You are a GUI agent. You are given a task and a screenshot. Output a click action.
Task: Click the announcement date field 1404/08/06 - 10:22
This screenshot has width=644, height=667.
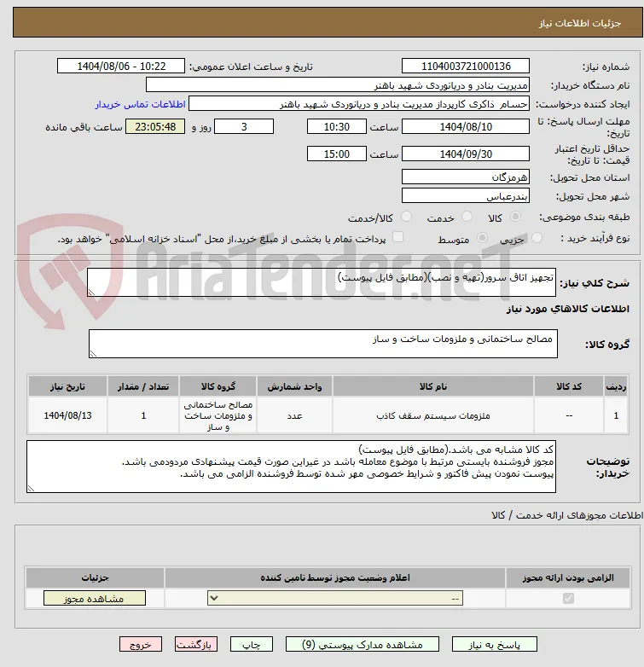pos(121,67)
